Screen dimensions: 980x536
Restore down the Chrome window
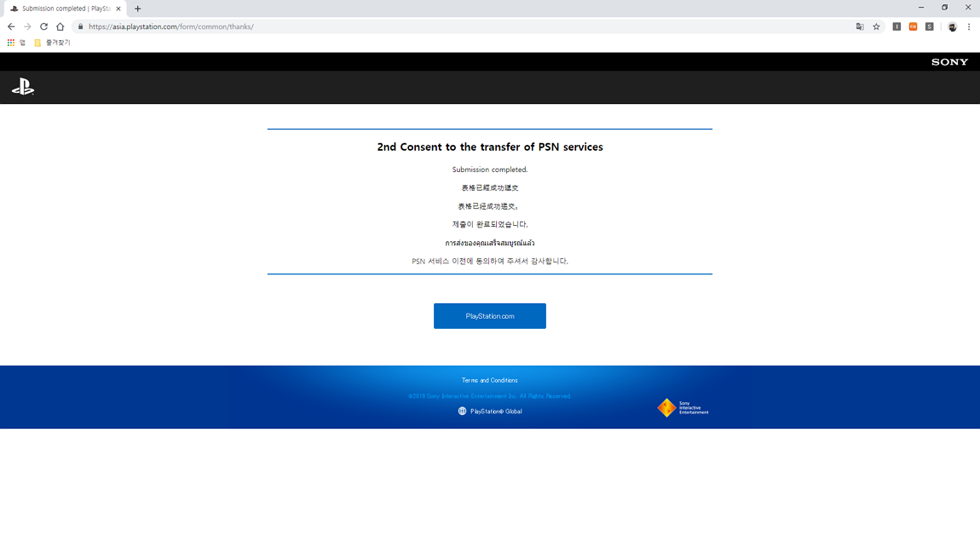[x=944, y=8]
